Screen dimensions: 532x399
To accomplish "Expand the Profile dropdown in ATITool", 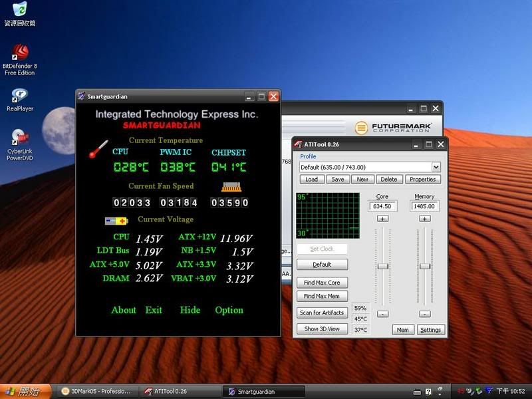I will (x=436, y=168).
